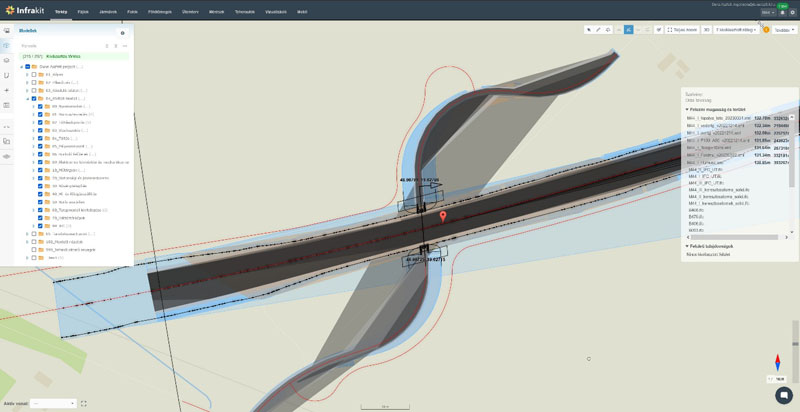Click the fullscreen icon next to base-line dropdown
Viewport: 800px width, 412px height.
(x=84, y=403)
